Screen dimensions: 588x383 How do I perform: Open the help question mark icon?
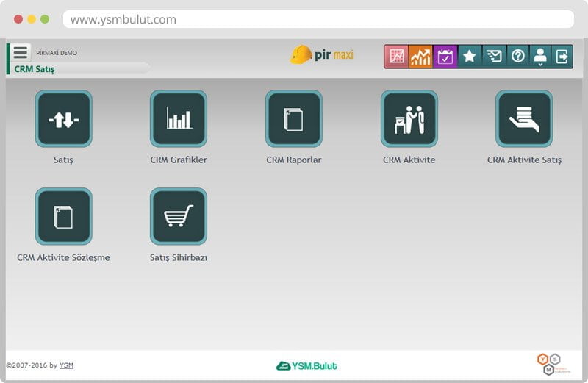517,57
